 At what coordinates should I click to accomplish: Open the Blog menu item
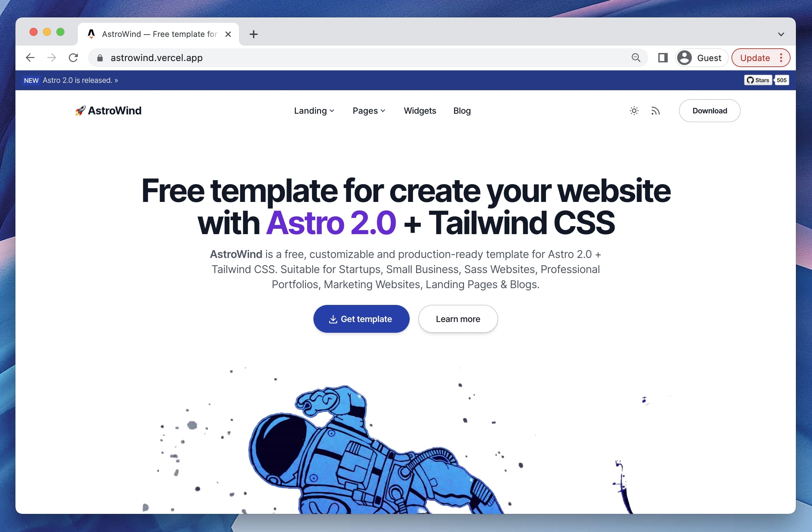pos(462,110)
